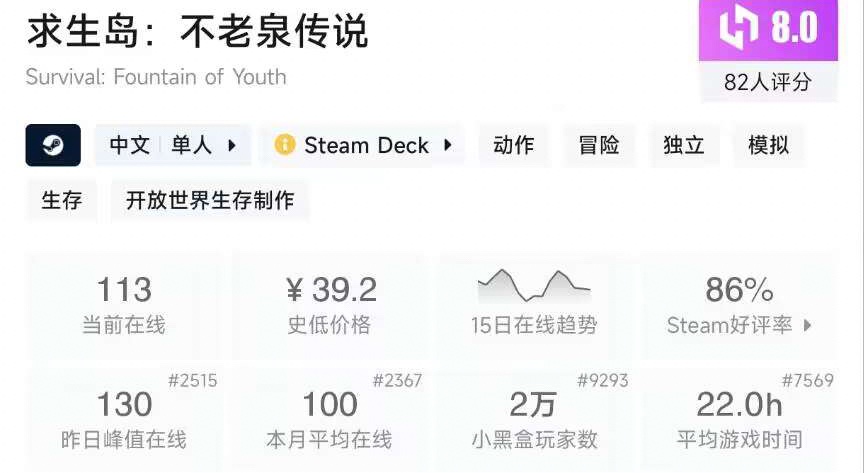Screen dimensions: 864x473
Task: Select the 生存 tag
Action: point(62,200)
